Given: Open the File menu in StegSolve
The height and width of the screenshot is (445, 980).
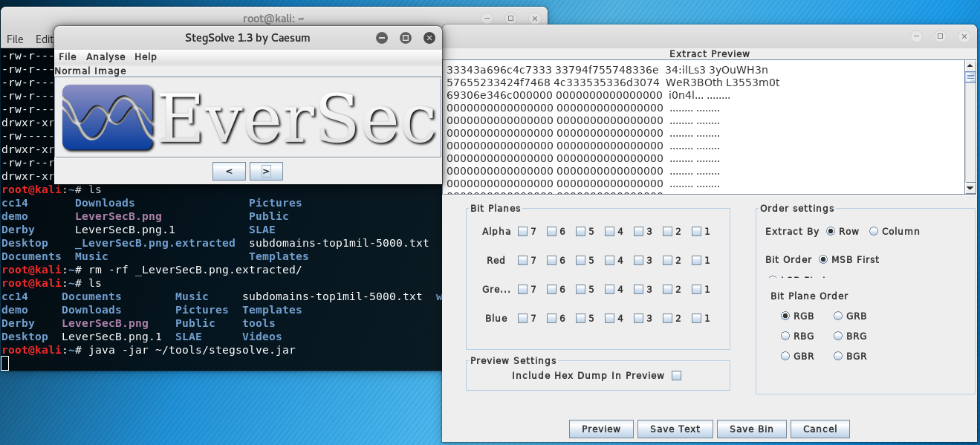Looking at the screenshot, I should (68, 56).
